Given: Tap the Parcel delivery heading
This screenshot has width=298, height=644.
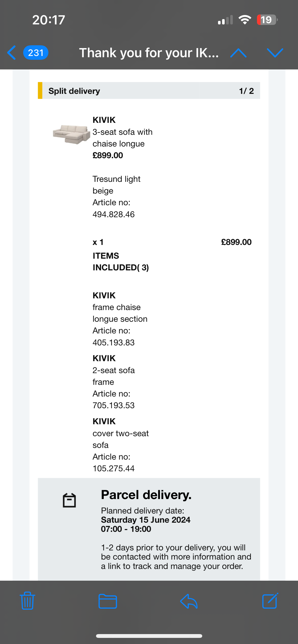Looking at the screenshot, I should tap(146, 495).
